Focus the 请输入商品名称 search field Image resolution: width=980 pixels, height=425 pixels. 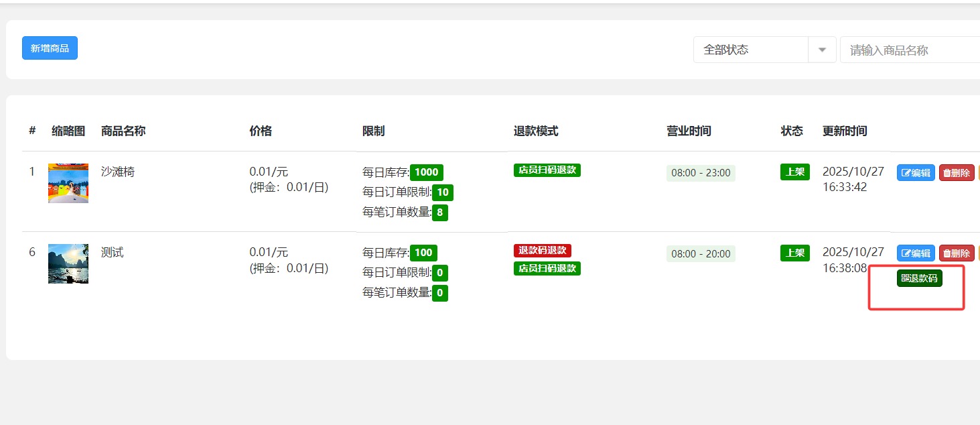click(911, 50)
